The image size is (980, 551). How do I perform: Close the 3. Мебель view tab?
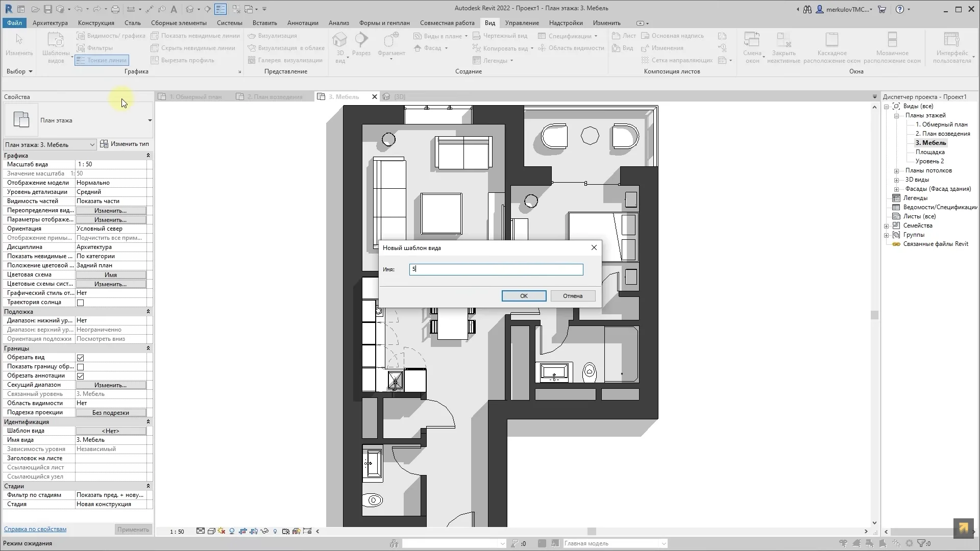(x=374, y=96)
